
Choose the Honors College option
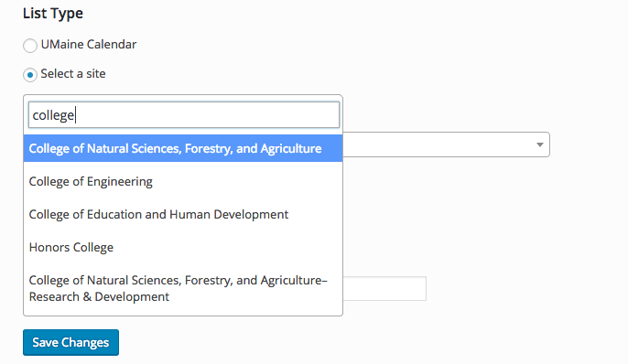click(x=183, y=247)
